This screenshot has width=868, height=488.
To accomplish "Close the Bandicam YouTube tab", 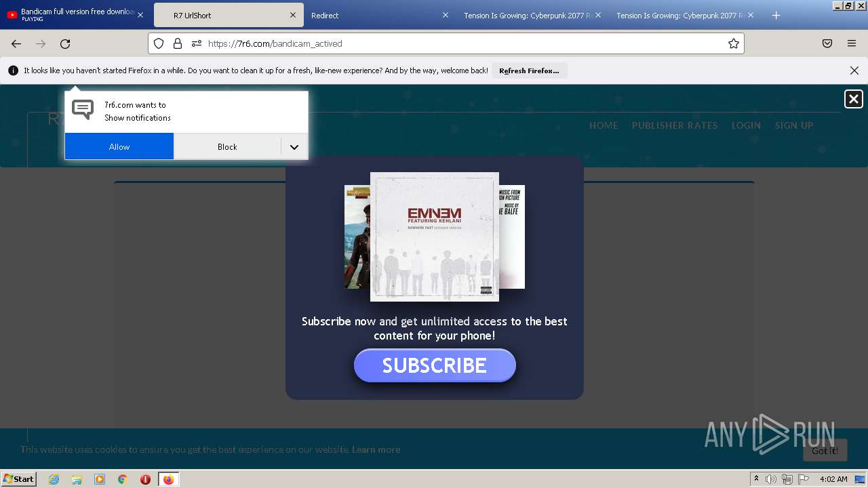I will point(140,15).
